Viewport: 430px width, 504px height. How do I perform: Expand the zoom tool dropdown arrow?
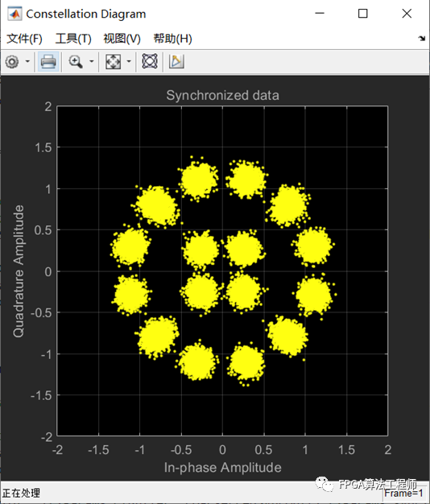(92, 61)
